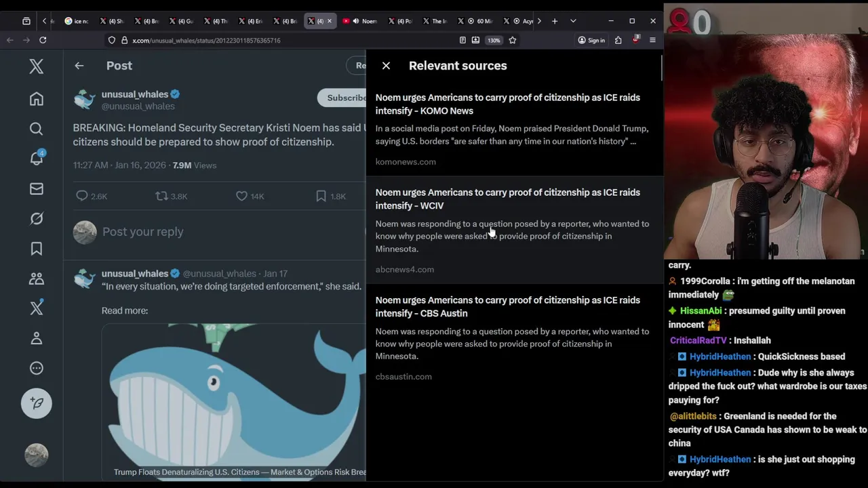
Task: Click the 7.9M Views count
Action: pyautogui.click(x=195, y=165)
